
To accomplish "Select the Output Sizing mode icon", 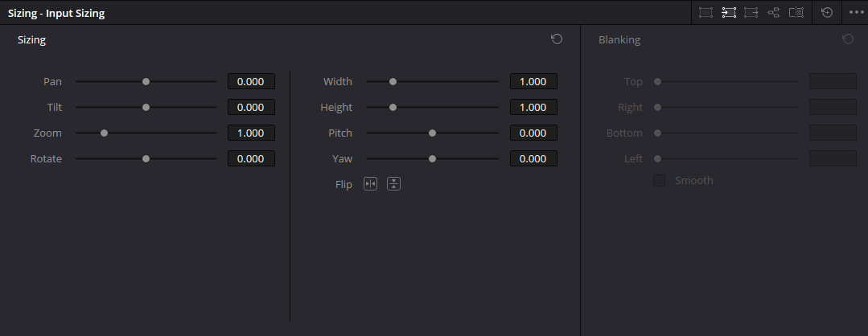I will pos(751,12).
